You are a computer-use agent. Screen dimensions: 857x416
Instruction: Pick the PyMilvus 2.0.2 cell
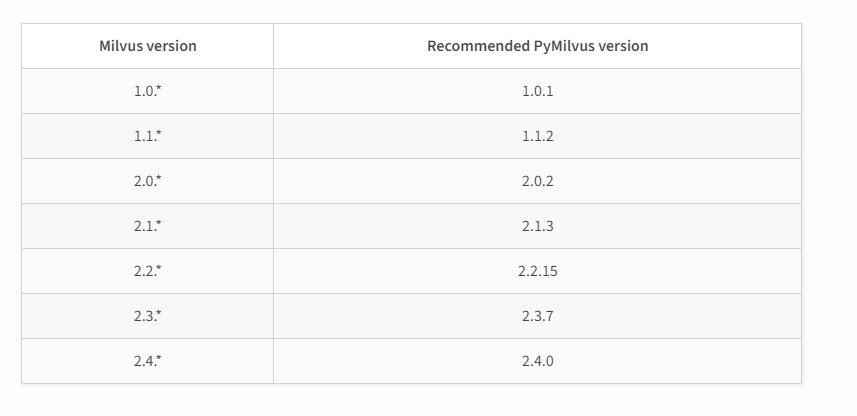537,181
